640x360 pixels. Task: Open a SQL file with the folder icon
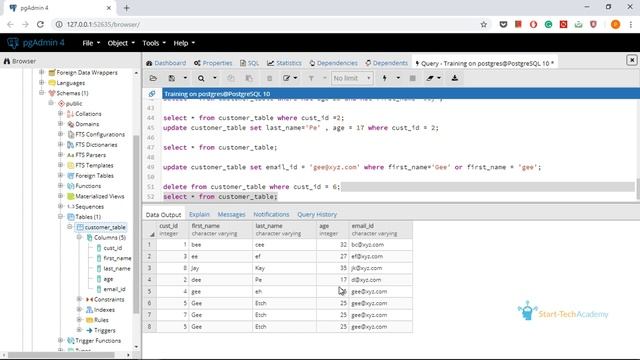pos(153,78)
